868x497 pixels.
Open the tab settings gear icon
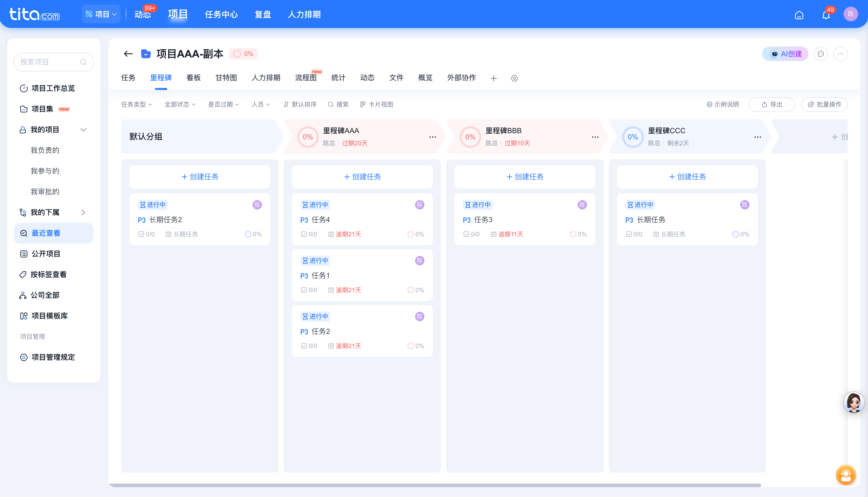[x=514, y=78]
